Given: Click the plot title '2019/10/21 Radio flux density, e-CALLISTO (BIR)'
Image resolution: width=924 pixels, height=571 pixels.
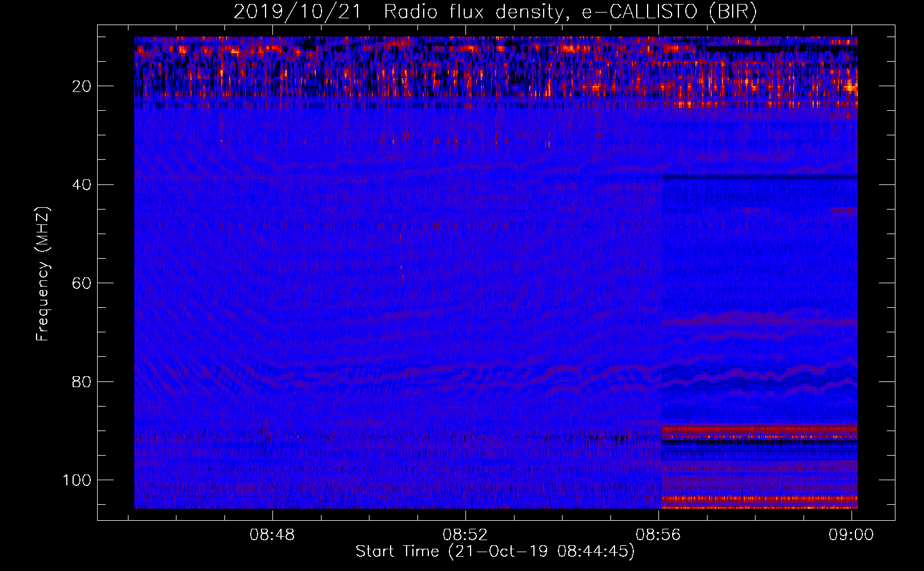Looking at the screenshot, I should 495,12.
